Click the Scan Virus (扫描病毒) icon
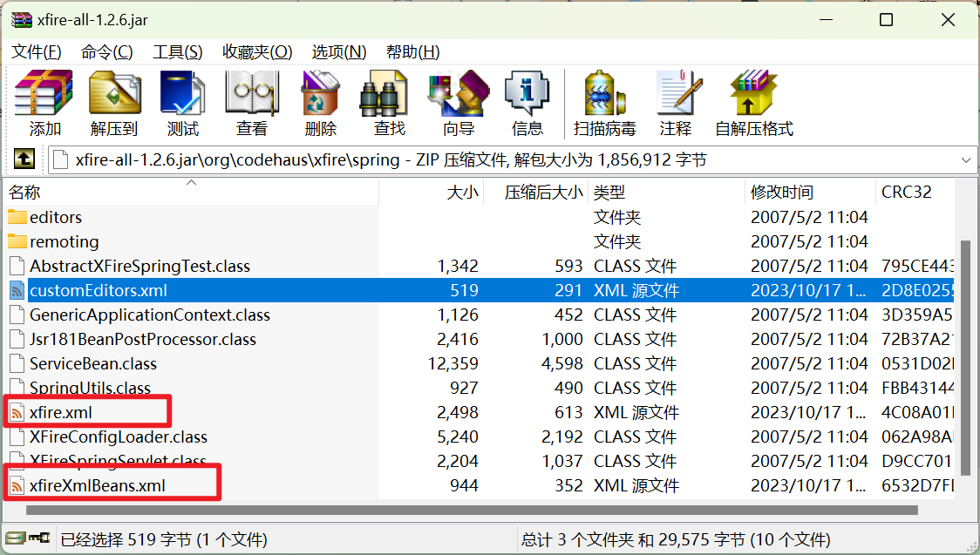The height and width of the screenshot is (555, 980). [x=604, y=93]
